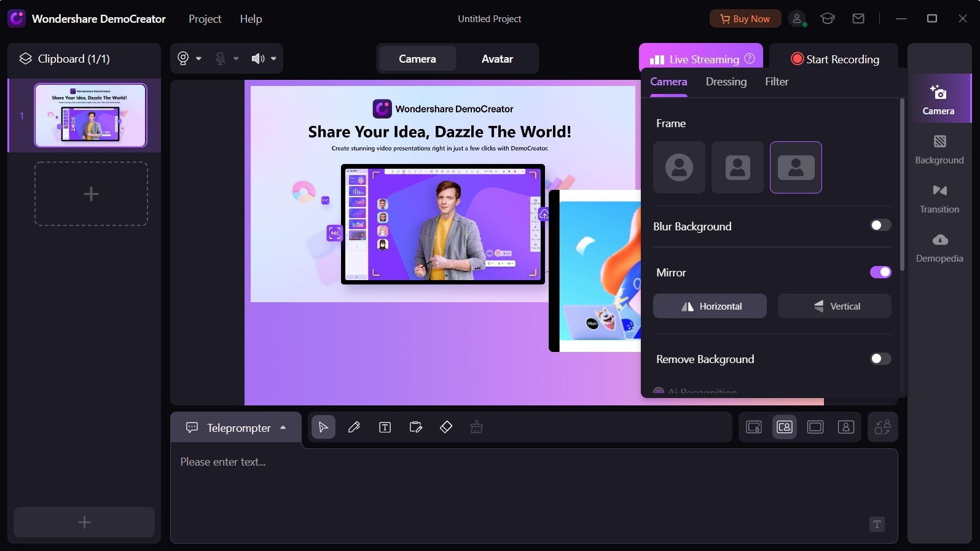The image size is (980, 551).
Task: Select the pen drawing tool
Action: (354, 427)
